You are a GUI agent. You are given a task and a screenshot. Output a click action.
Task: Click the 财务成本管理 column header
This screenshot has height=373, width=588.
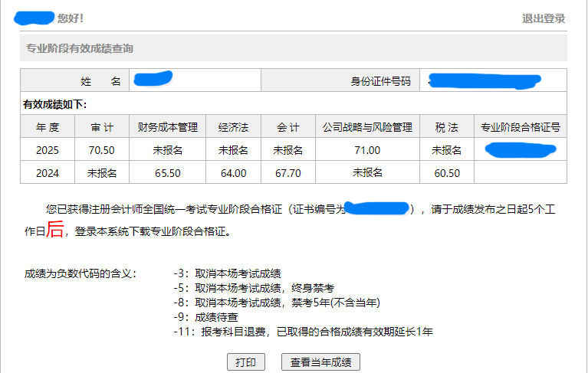167,127
